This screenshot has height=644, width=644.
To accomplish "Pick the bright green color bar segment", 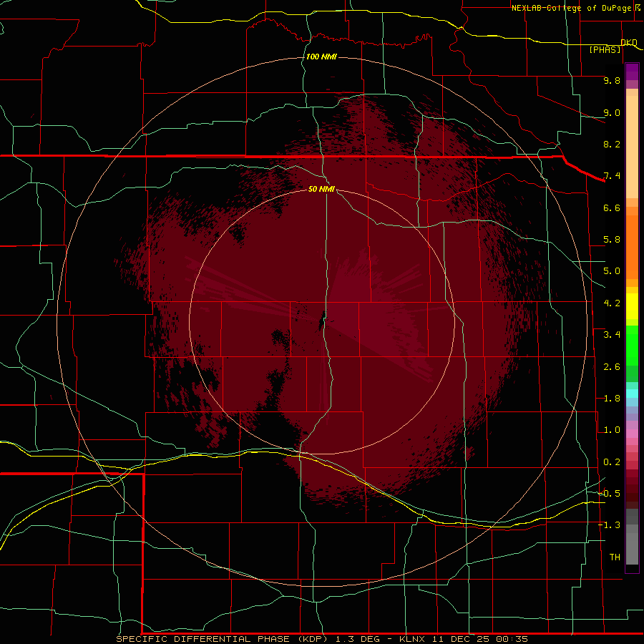I will [632, 346].
